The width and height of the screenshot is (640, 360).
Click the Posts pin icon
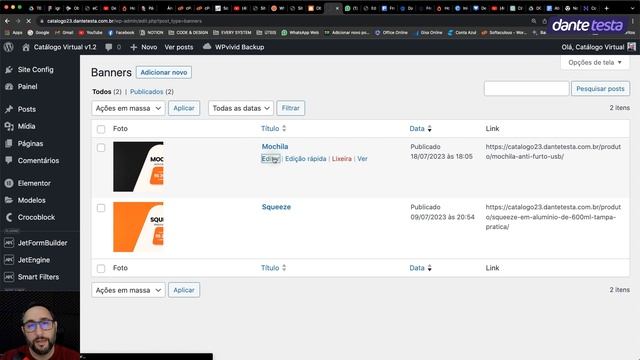click(9, 109)
